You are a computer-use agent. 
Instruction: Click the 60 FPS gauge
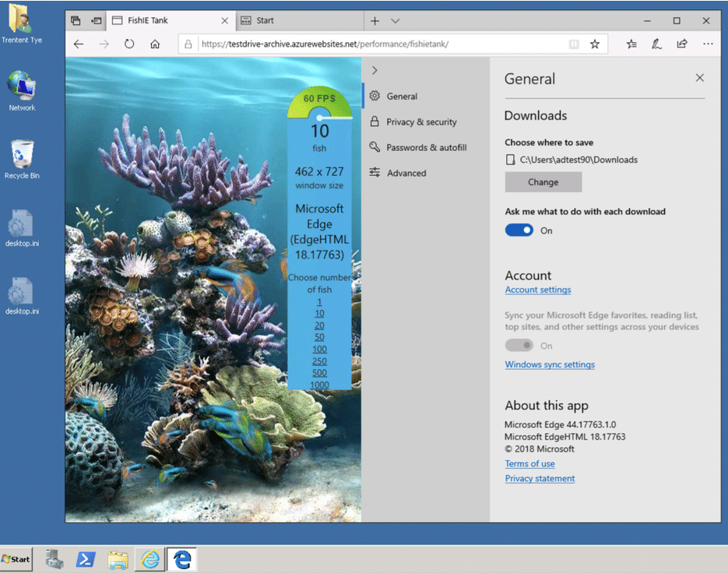[319, 102]
